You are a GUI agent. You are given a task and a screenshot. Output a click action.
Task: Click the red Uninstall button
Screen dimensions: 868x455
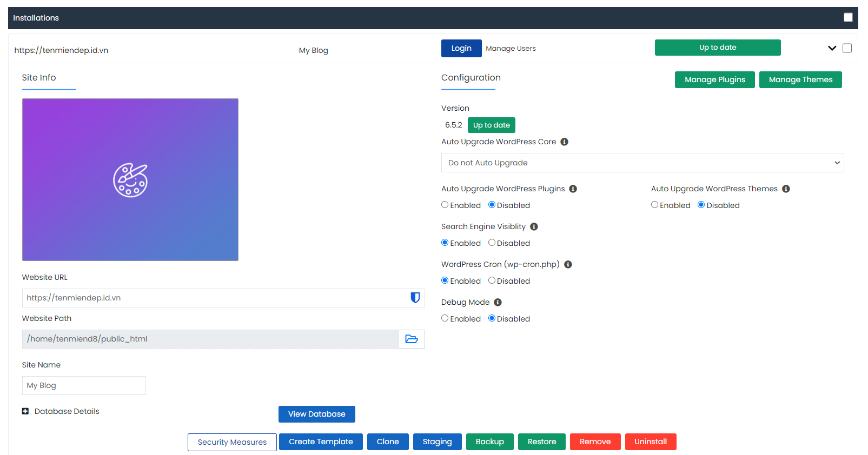651,441
